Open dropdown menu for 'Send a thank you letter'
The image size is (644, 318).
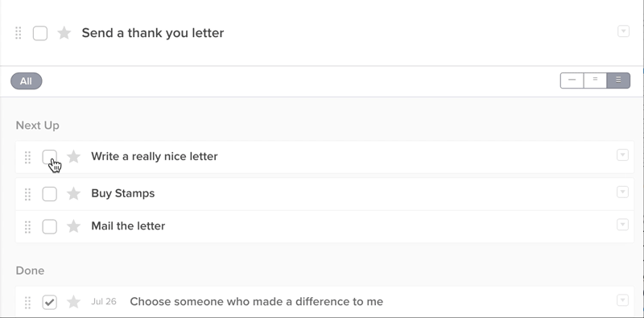(x=623, y=31)
